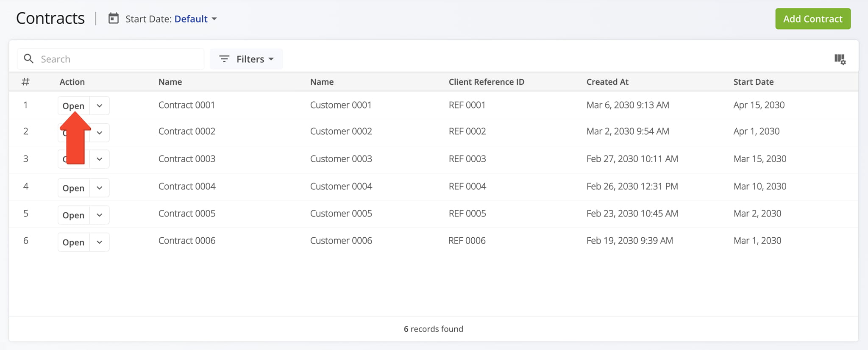Screen dimensions: 868x350
Task: Open Contract 0005 with the Open button
Action: tap(73, 215)
